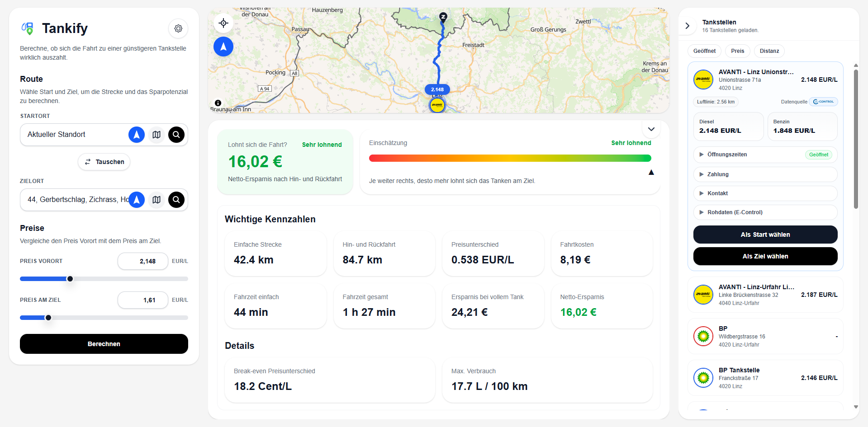Open settings gear next to Tankify title
The width and height of the screenshot is (868, 427).
coord(178,28)
